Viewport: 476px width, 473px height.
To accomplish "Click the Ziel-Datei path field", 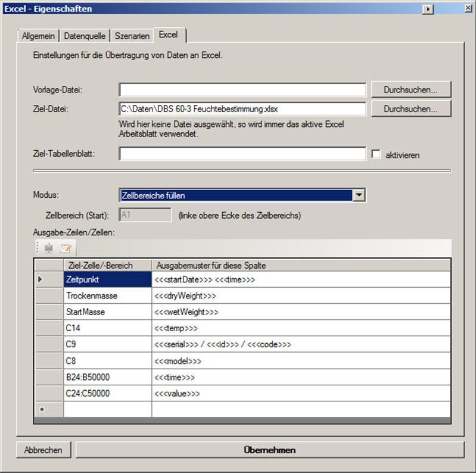I will [x=242, y=108].
